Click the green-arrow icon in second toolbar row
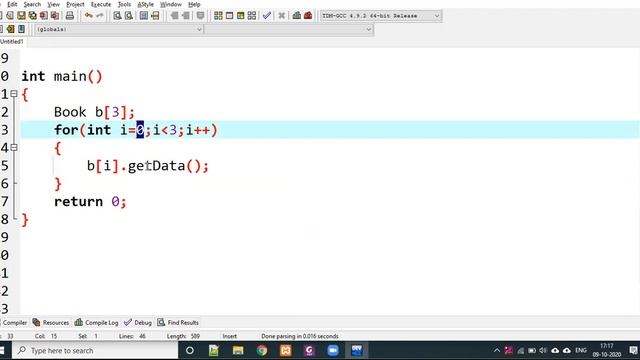The height and width of the screenshot is (360, 640). pyautogui.click(x=10, y=29)
